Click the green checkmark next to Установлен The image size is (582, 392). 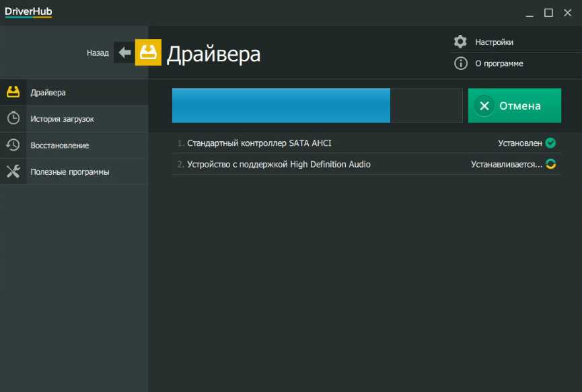click(550, 143)
